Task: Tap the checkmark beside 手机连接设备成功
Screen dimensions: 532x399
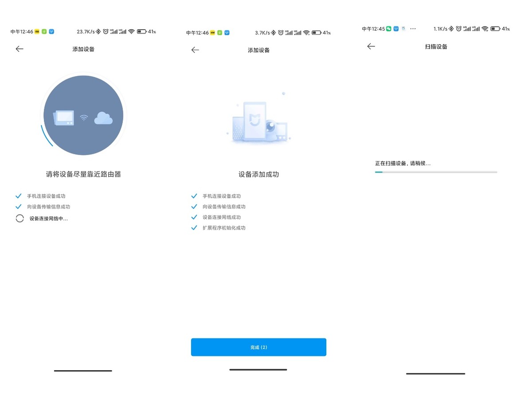Action: (x=194, y=196)
